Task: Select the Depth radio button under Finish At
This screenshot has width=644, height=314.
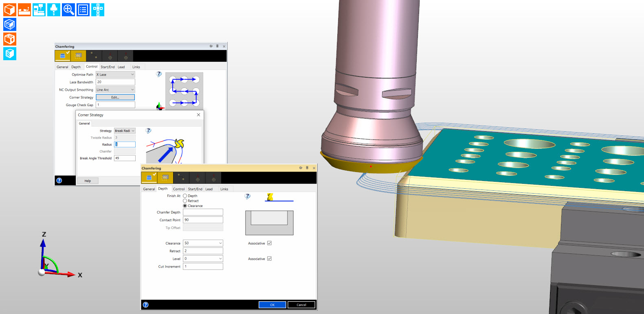Action: click(185, 196)
